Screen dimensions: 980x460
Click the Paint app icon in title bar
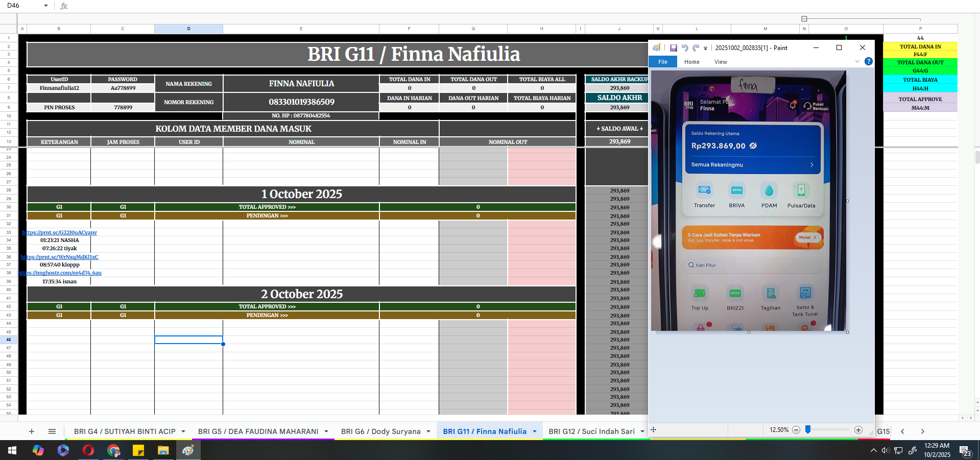point(657,47)
